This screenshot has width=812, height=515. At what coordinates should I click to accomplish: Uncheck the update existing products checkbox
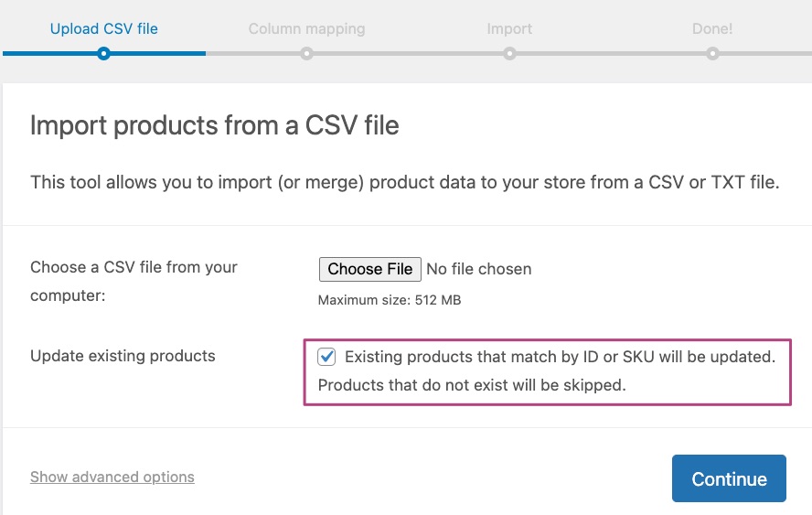pyautogui.click(x=327, y=357)
